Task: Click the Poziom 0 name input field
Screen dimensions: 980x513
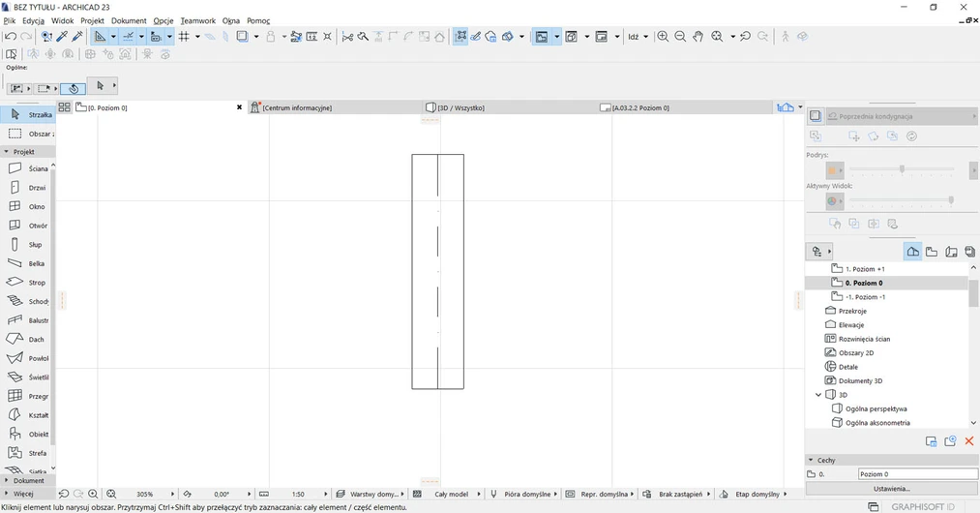Action: [918, 474]
